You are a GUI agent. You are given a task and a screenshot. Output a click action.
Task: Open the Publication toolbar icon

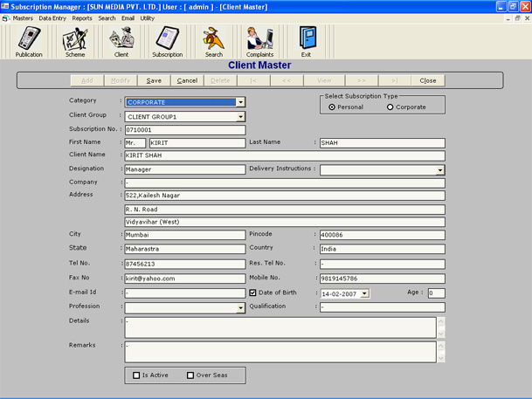pos(29,42)
